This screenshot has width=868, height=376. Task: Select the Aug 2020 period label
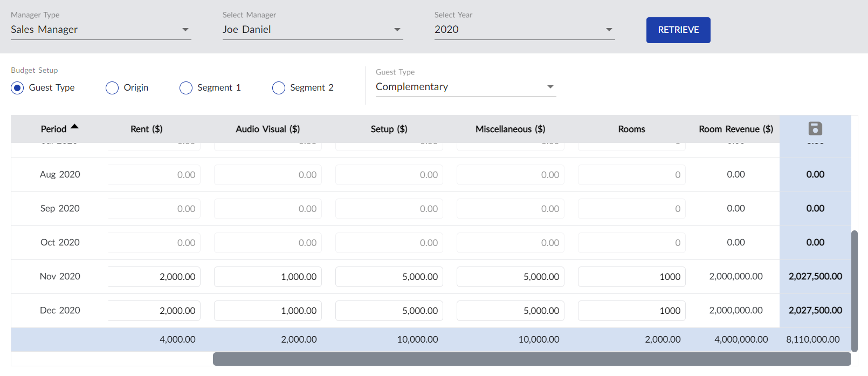click(60, 174)
